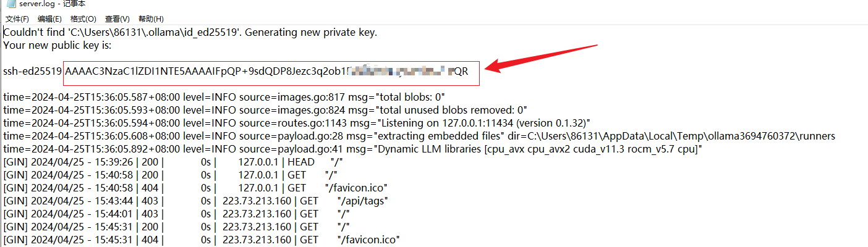The image size is (868, 247).
Task: Click the "Listening on 127.0.0.1:11434" log line
Action: (296, 124)
